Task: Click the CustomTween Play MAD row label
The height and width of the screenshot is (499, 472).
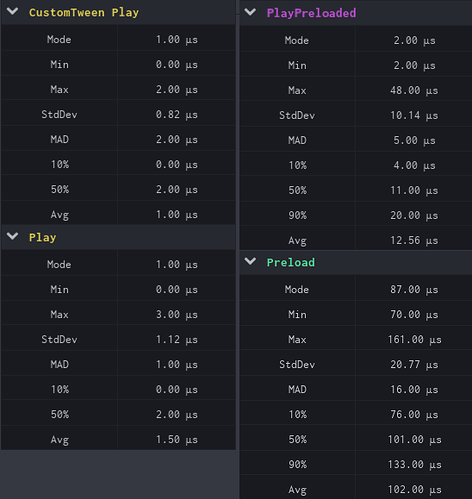Action: coord(59,139)
